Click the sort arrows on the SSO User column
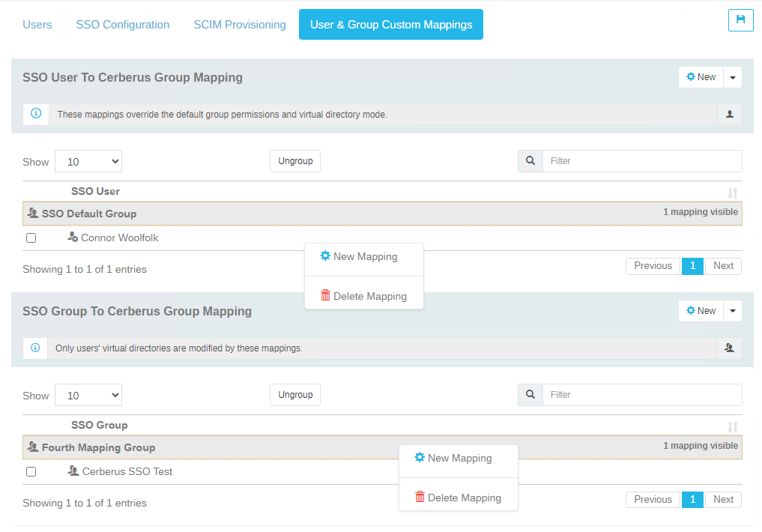This screenshot has width=762, height=532. (x=731, y=192)
